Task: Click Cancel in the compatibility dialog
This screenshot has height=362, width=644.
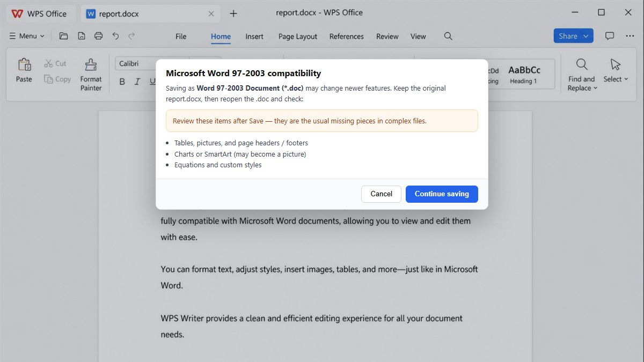Action: tap(381, 194)
